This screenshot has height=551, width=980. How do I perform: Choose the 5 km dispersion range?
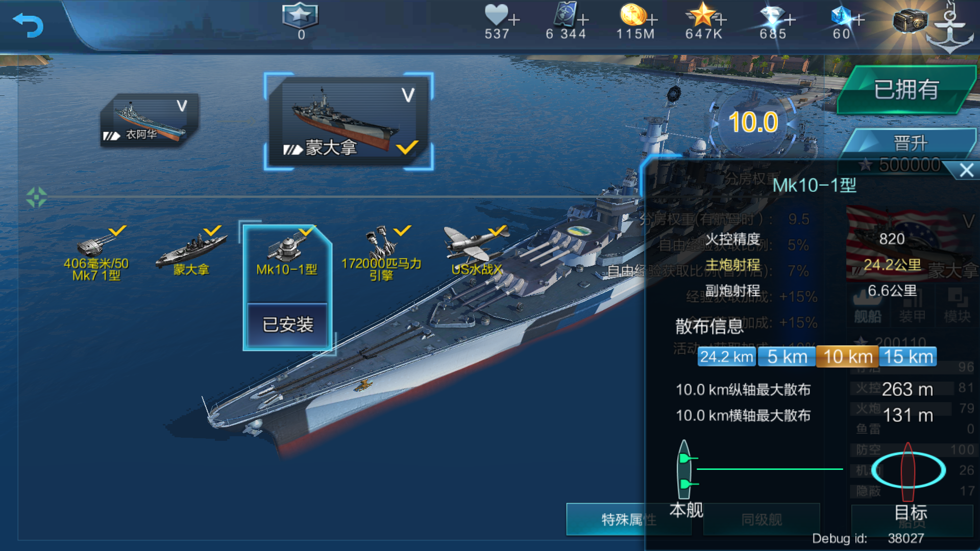tap(787, 357)
